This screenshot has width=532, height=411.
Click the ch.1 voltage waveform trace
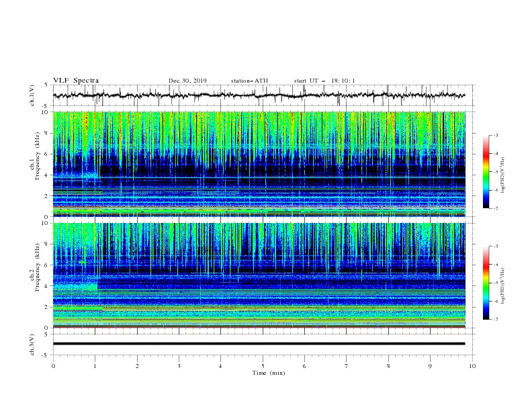tap(259, 95)
